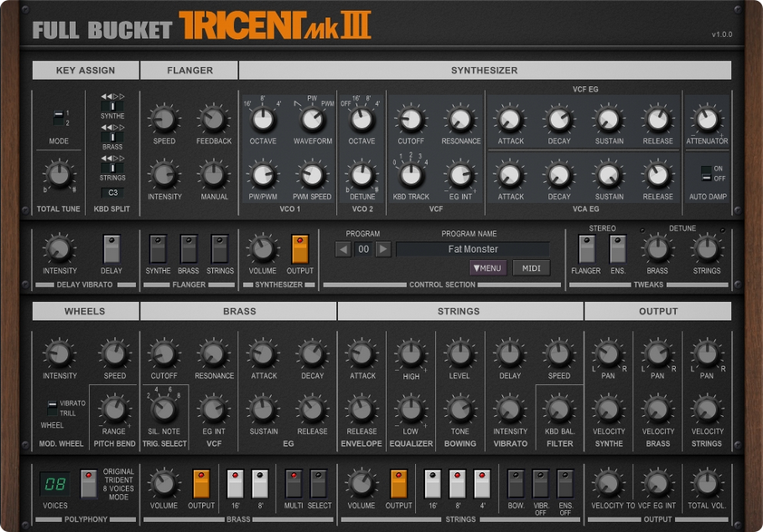Toggle the Strings 16' footage switch
The height and width of the screenshot is (532, 763).
pos(432,484)
